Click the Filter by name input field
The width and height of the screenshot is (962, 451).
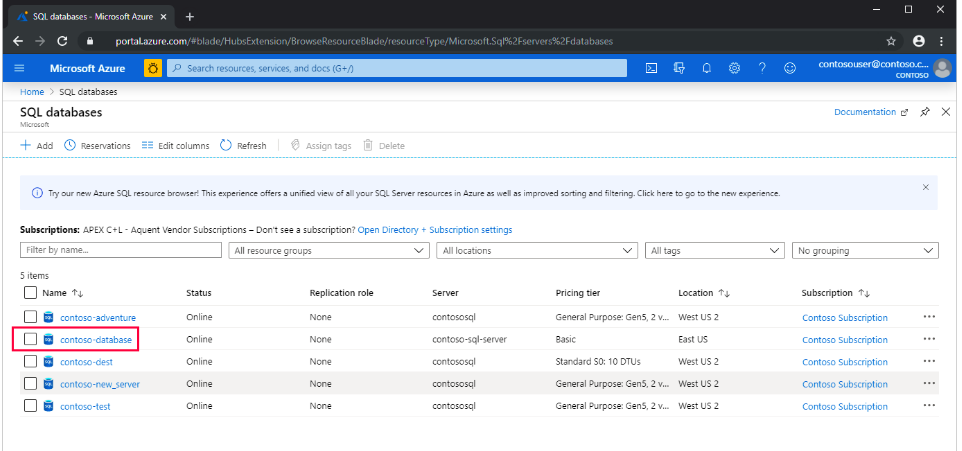click(x=121, y=251)
